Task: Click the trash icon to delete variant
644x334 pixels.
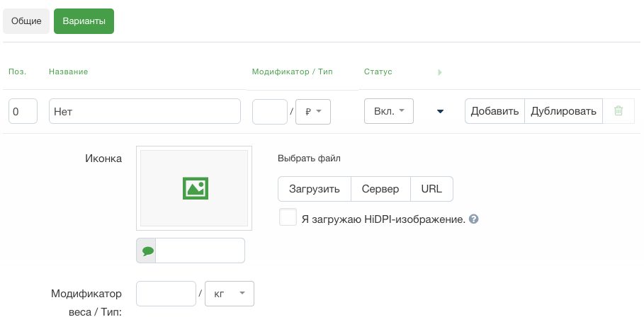Action: click(618, 111)
